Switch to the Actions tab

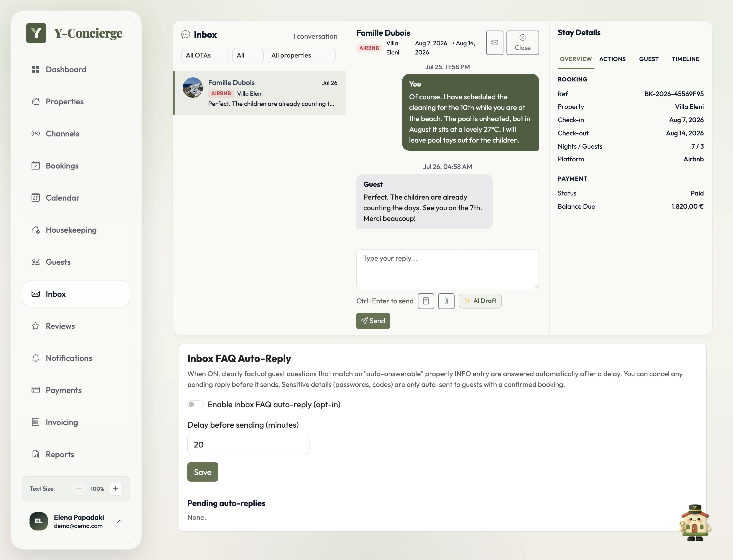612,59
